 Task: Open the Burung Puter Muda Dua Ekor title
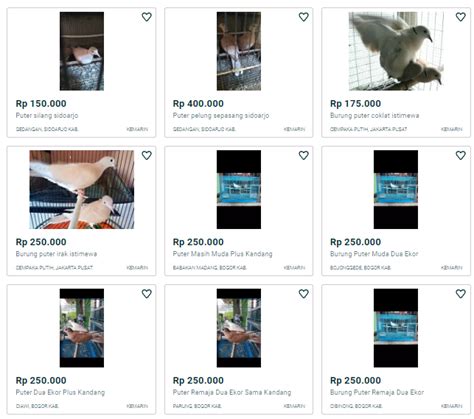coord(374,254)
